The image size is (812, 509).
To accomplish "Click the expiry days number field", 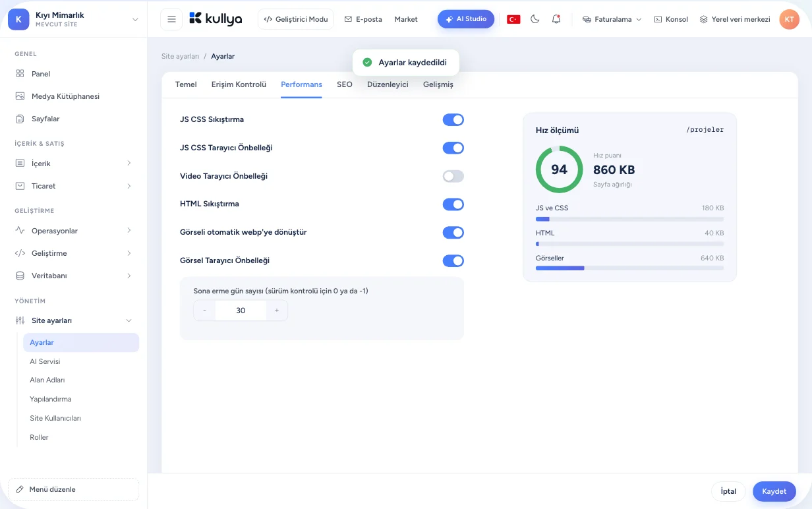I will 241,311.
